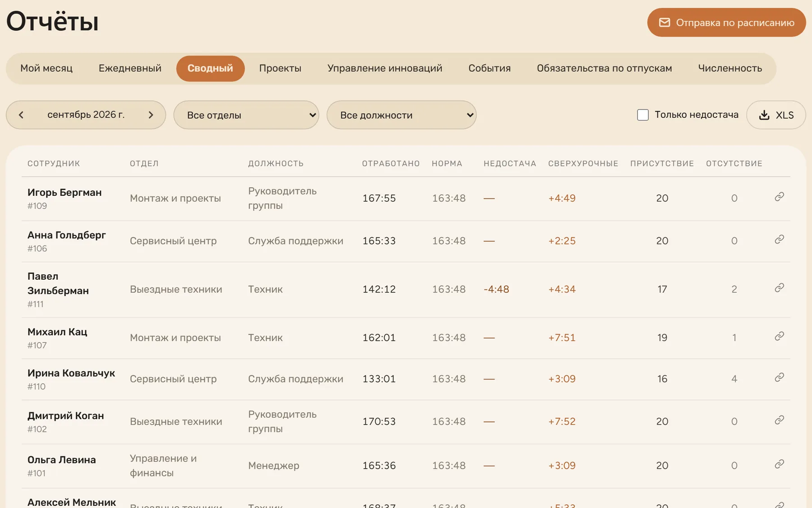Download the XLS export
This screenshot has width=812, height=508.
pyautogui.click(x=776, y=115)
